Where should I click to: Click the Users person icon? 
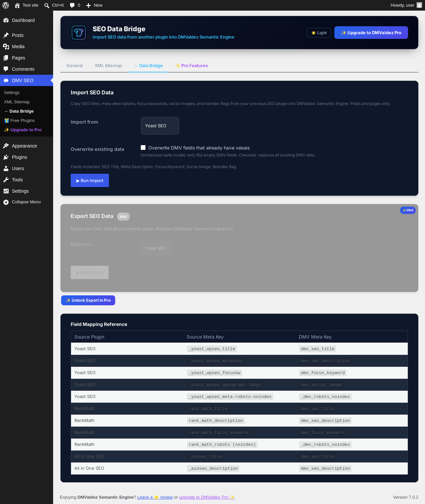(x=6, y=168)
